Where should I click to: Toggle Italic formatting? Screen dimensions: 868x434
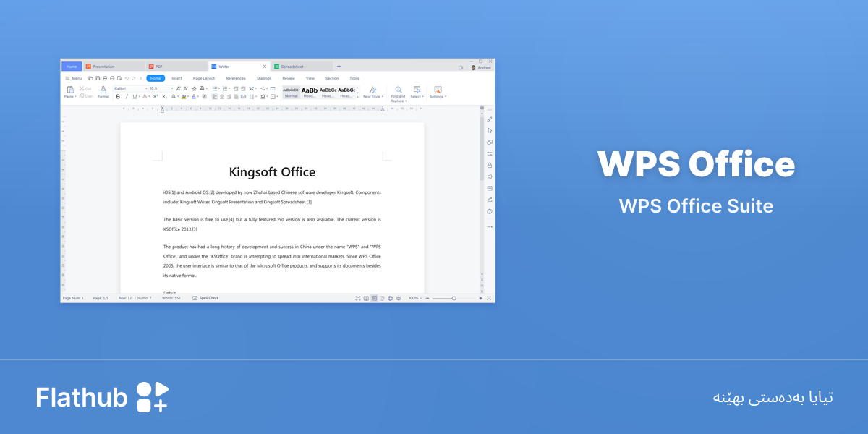(127, 96)
